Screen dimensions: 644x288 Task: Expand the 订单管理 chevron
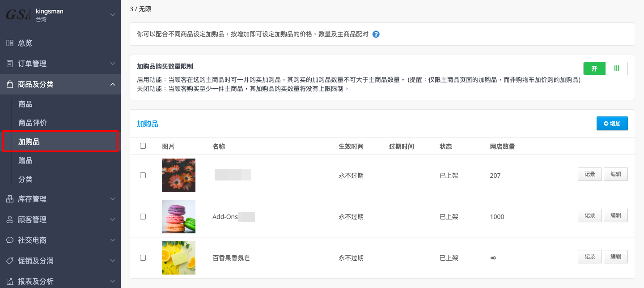[x=112, y=64]
